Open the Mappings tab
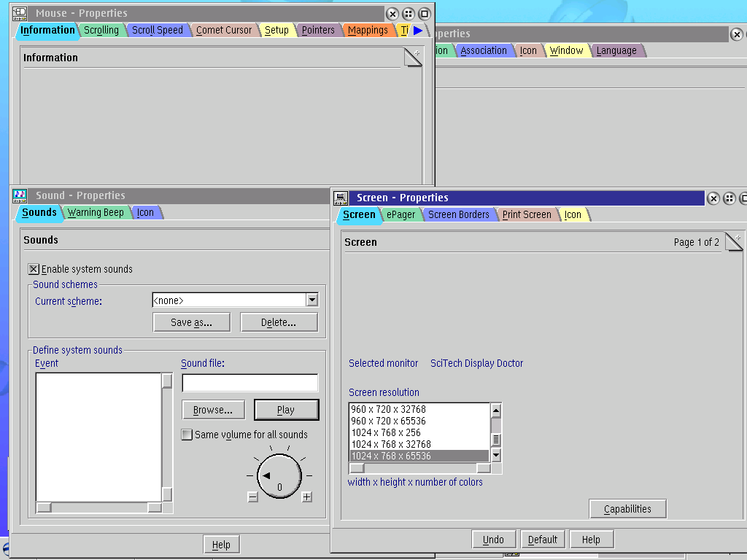 point(368,31)
